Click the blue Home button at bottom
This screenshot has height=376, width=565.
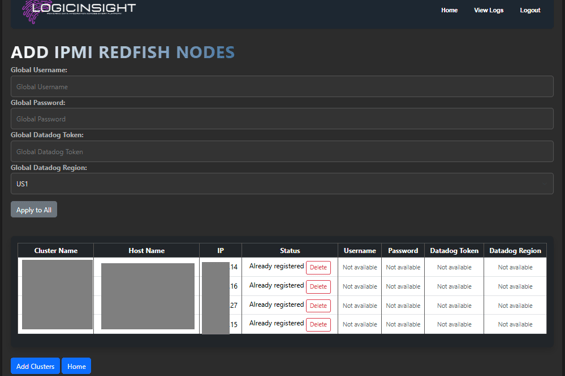coord(76,366)
